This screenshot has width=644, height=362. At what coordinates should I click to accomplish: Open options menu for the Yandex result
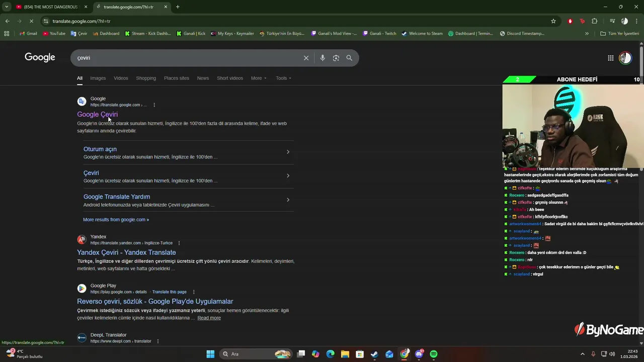pos(179,243)
